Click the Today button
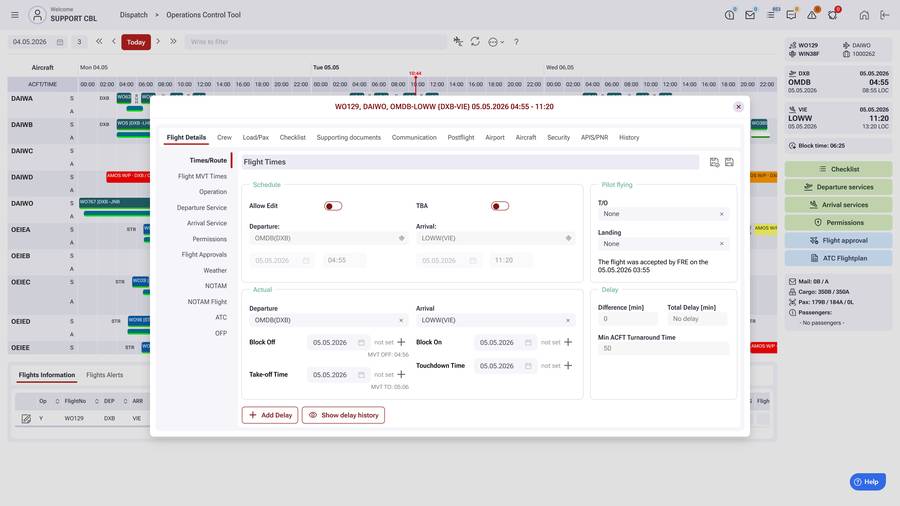 coord(136,42)
